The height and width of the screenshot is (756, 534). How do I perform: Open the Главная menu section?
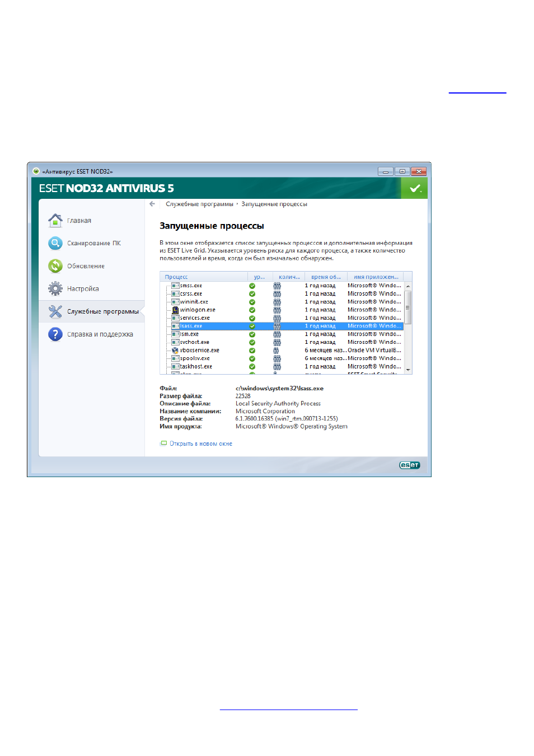[79, 221]
